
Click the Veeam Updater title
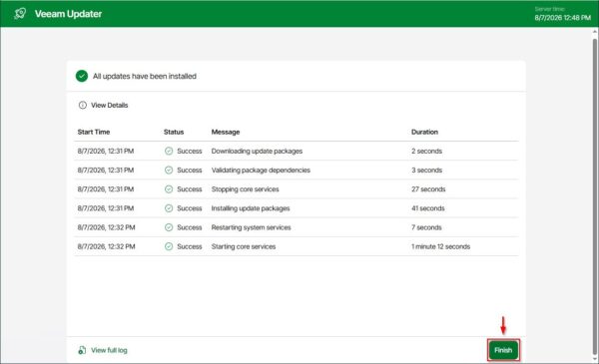[68, 14]
